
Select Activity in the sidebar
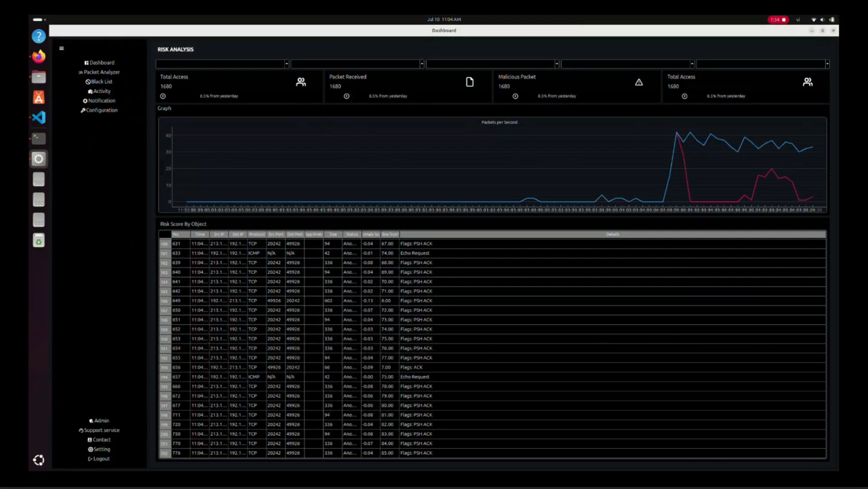(x=99, y=92)
